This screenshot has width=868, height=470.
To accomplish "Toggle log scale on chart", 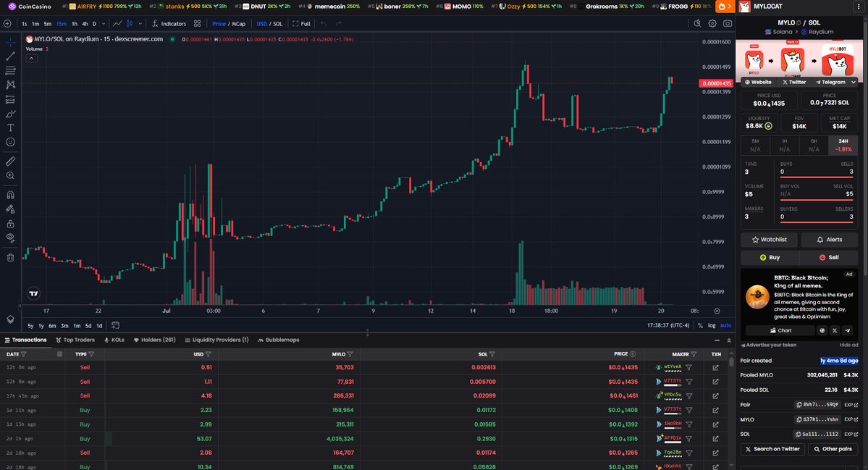I will coord(712,325).
